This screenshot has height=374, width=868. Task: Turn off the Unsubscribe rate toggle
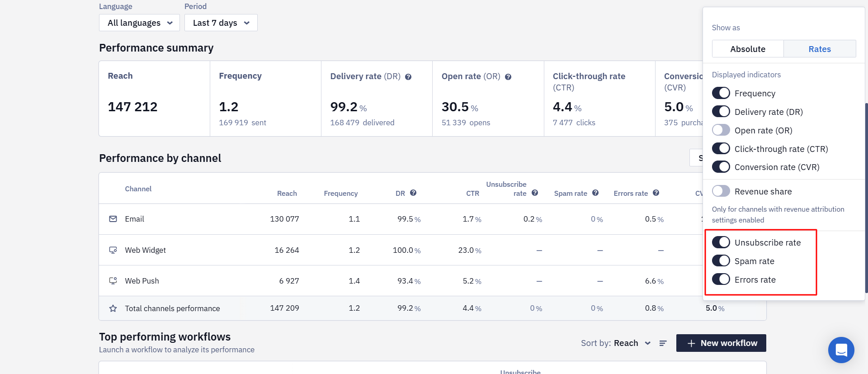(x=721, y=242)
